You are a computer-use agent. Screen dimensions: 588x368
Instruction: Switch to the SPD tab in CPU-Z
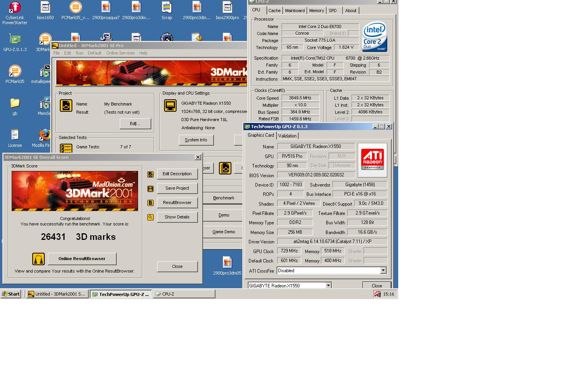[x=332, y=11]
